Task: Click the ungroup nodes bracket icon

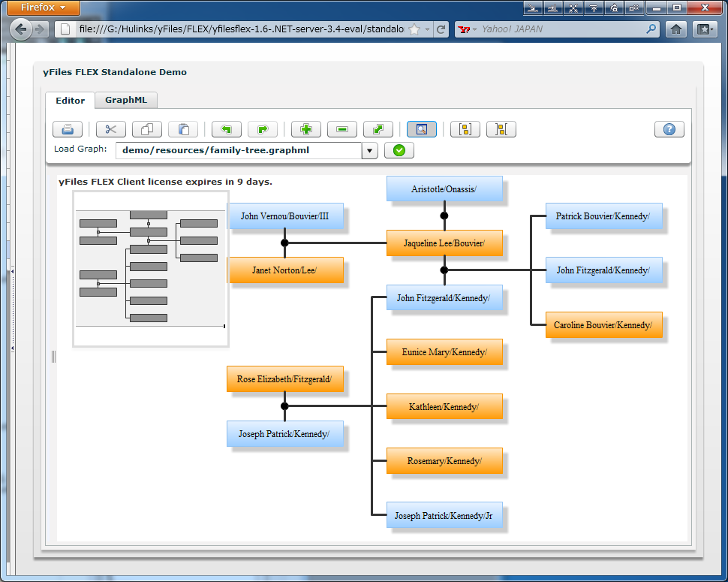Action: tap(501, 129)
